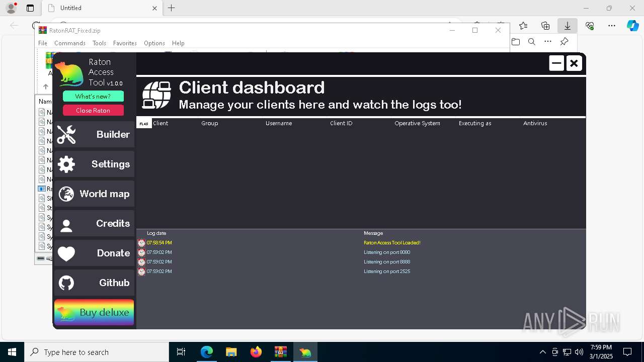Click the Donate heart button

pos(94,253)
